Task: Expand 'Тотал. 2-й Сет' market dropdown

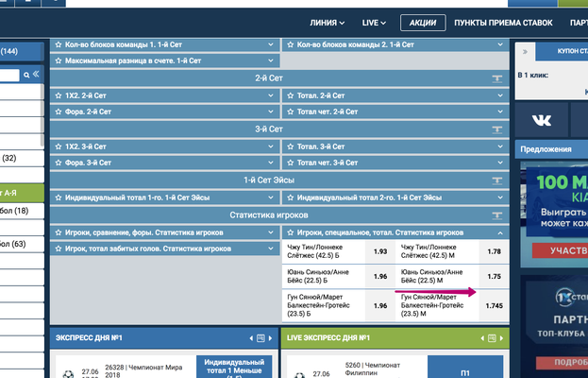Action: [x=498, y=95]
